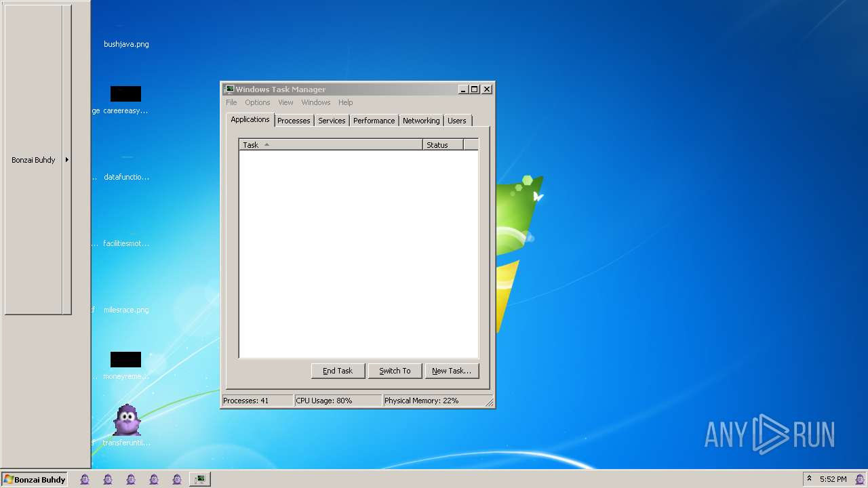Select bushjava.png desktop file
868x488 pixels.
[126, 44]
